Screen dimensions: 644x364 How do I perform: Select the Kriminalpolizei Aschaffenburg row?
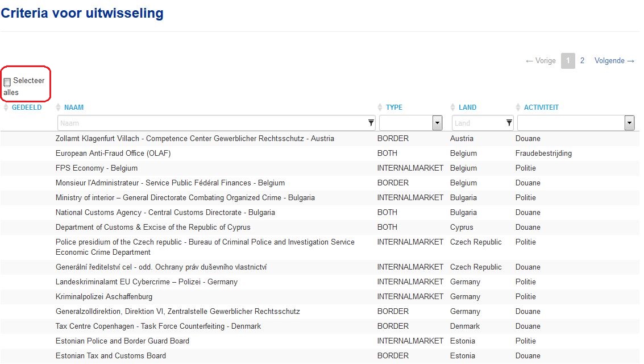tap(320, 297)
